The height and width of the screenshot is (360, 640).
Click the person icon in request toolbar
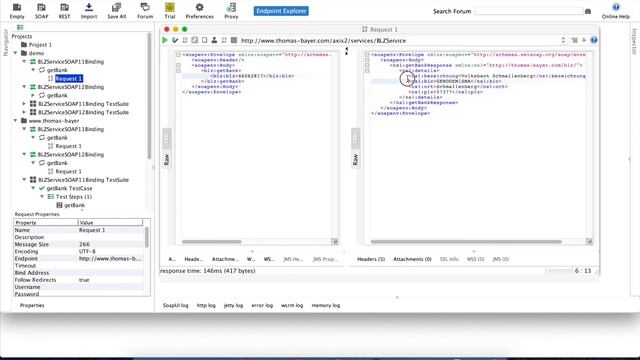click(214, 40)
